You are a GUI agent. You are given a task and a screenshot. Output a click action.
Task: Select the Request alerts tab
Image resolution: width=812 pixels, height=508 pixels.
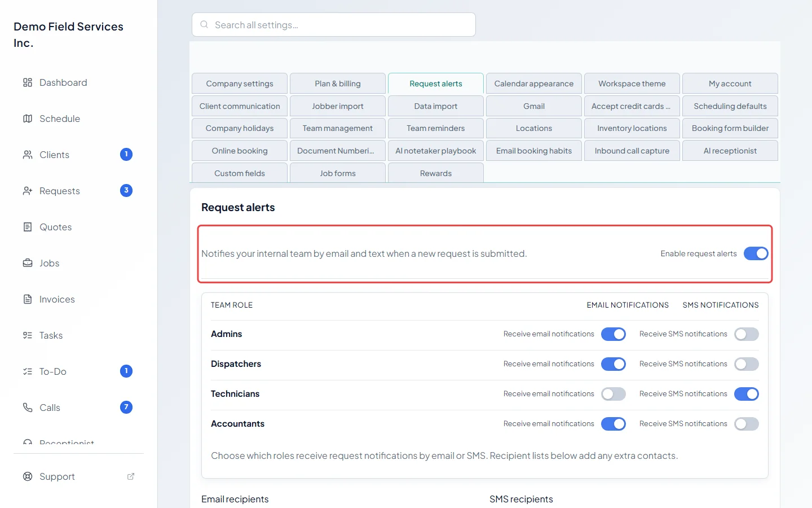[x=436, y=84]
